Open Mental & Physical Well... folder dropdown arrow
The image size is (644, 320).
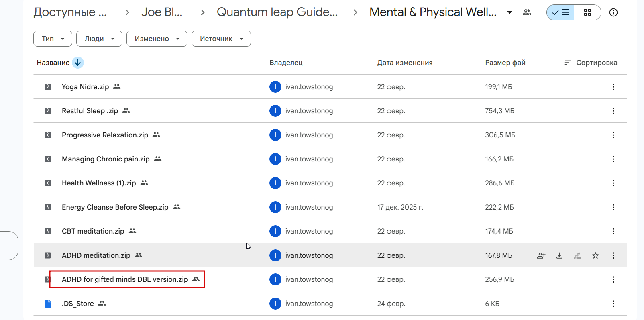[509, 12]
